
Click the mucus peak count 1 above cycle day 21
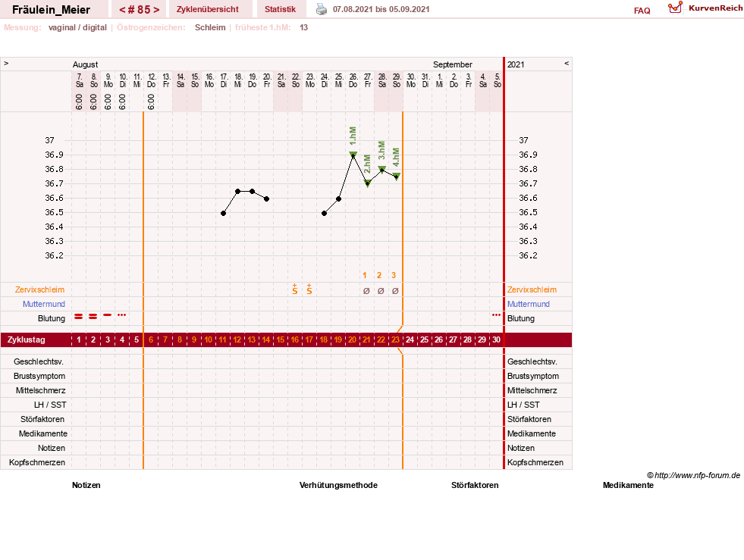pyautogui.click(x=364, y=276)
